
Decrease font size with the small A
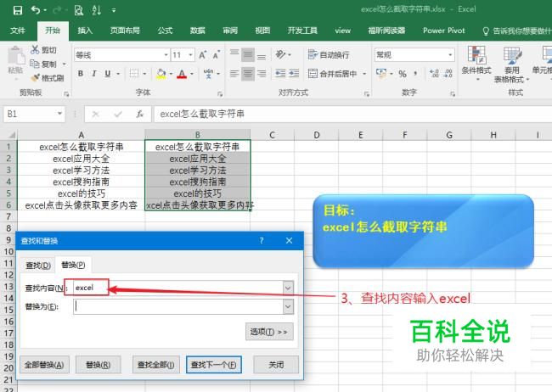217,55
